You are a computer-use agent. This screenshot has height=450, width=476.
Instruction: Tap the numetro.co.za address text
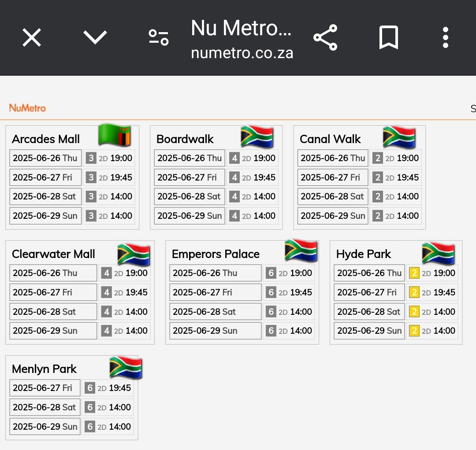(242, 53)
